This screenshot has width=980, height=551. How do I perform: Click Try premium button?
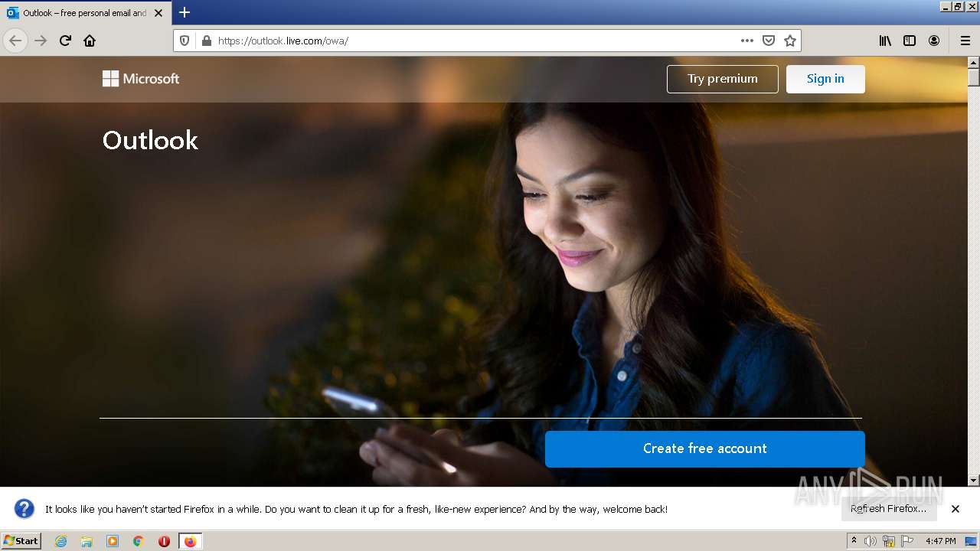pos(723,79)
